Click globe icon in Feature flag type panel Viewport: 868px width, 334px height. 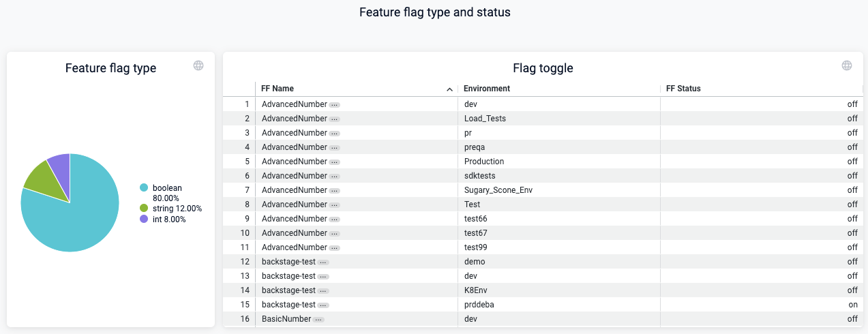click(198, 65)
